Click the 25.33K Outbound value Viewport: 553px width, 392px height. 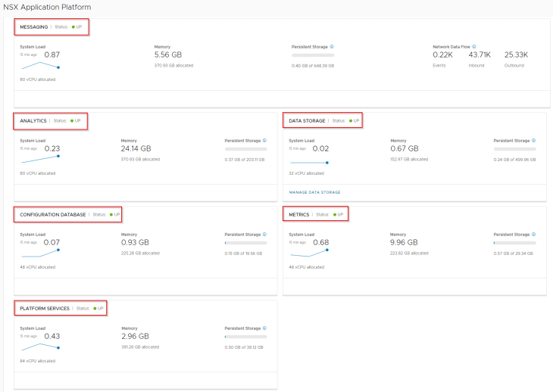coord(516,54)
